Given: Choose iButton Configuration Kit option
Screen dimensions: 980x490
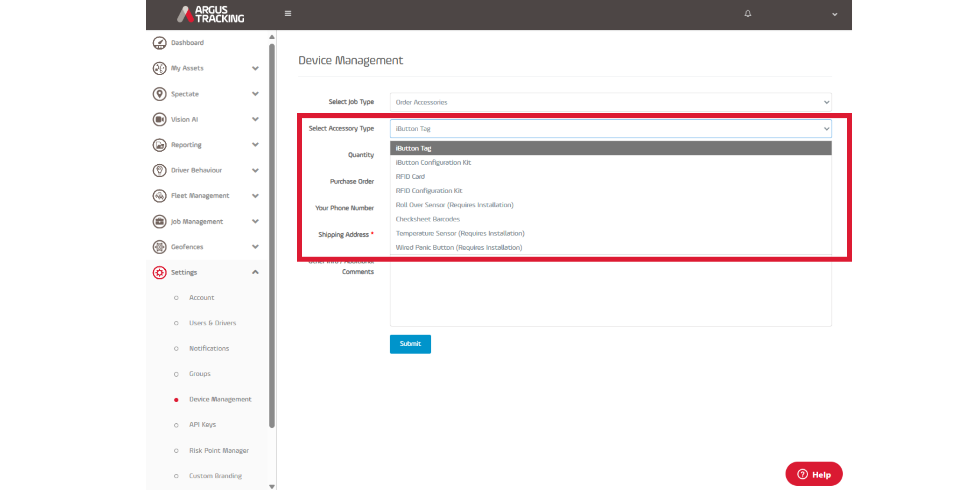Looking at the screenshot, I should tap(610, 162).
